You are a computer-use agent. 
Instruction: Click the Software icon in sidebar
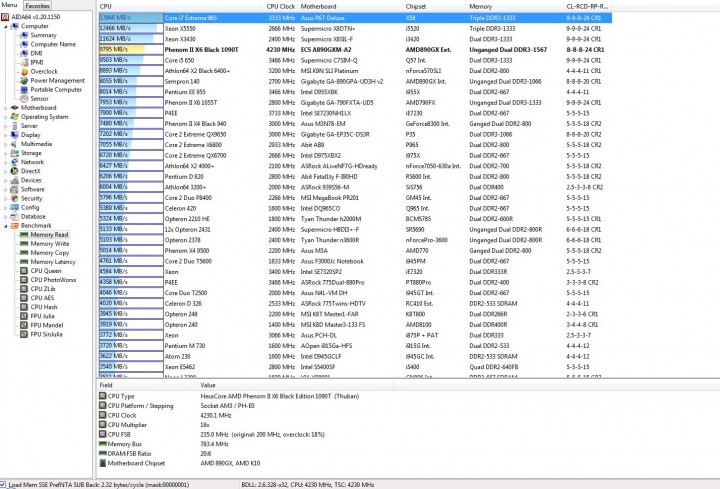point(15,189)
